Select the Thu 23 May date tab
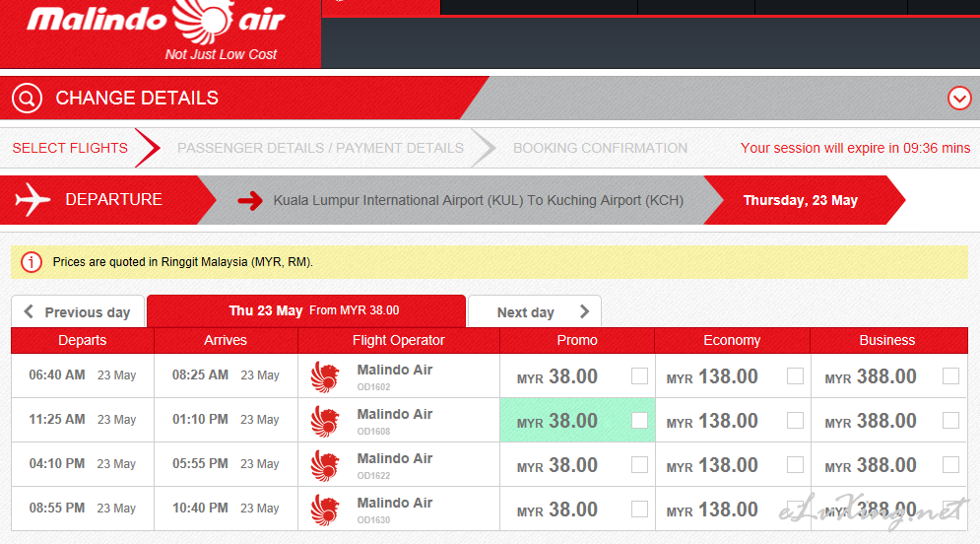 click(306, 310)
